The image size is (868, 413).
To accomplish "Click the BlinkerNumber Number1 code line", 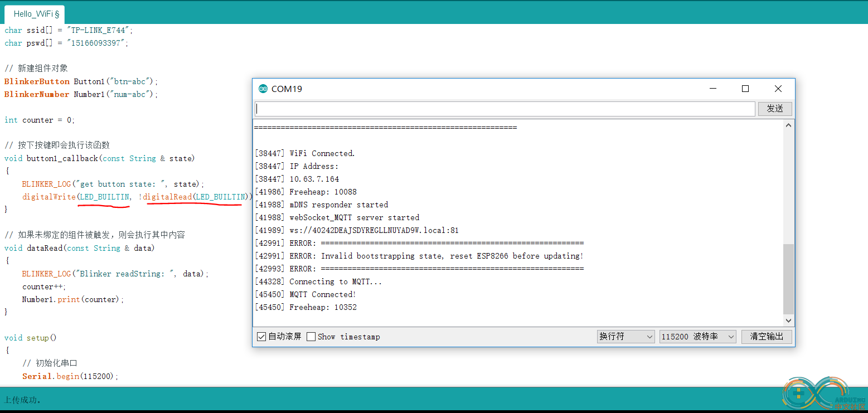I will [x=81, y=94].
